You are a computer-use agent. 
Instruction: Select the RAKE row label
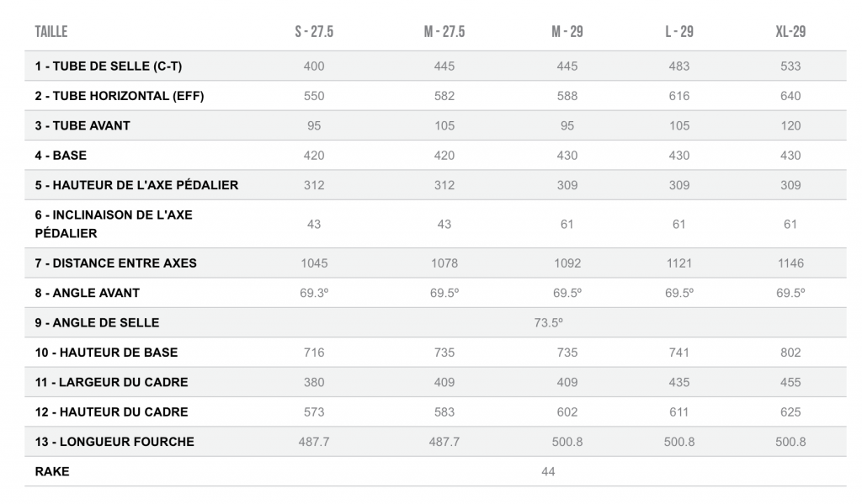[52, 471]
